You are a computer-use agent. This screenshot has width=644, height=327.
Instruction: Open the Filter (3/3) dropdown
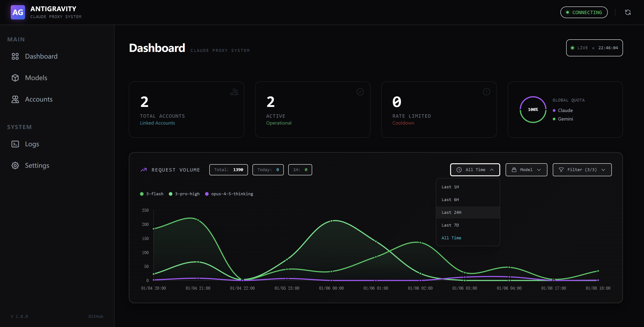(582, 170)
